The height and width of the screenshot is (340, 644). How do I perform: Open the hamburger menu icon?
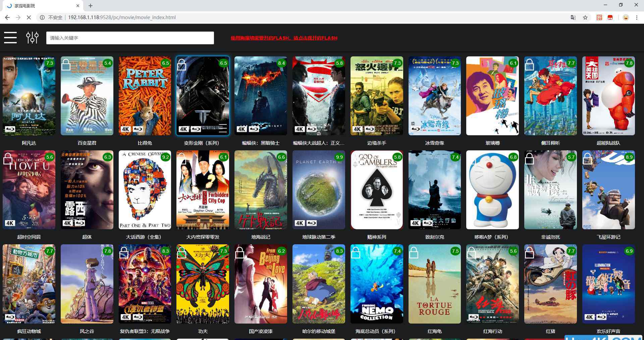10,38
